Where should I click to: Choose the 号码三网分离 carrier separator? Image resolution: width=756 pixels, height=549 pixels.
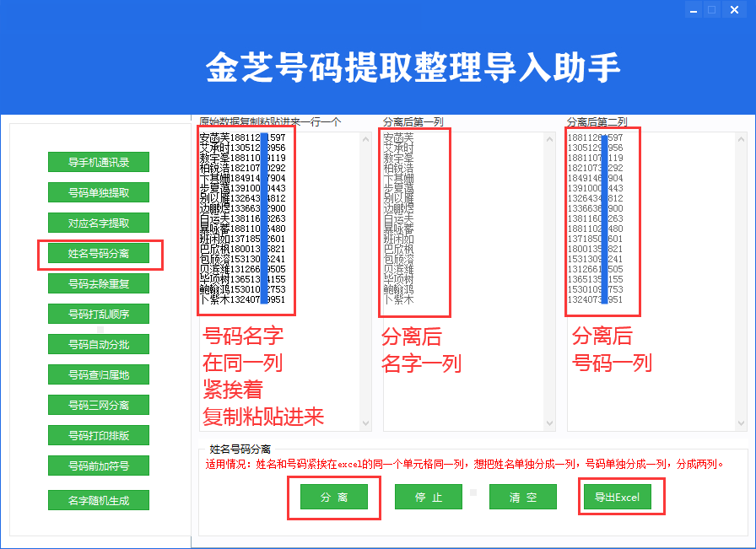point(98,405)
